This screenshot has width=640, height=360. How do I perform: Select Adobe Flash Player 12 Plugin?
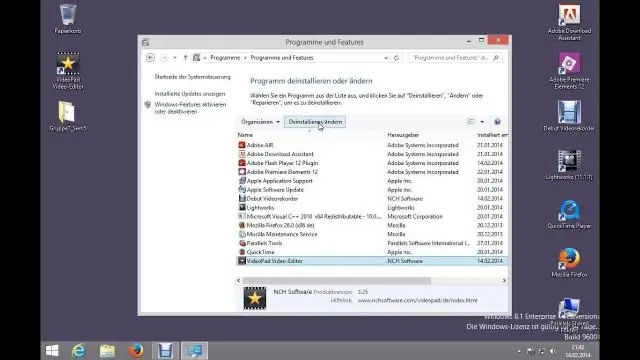click(x=372, y=163)
